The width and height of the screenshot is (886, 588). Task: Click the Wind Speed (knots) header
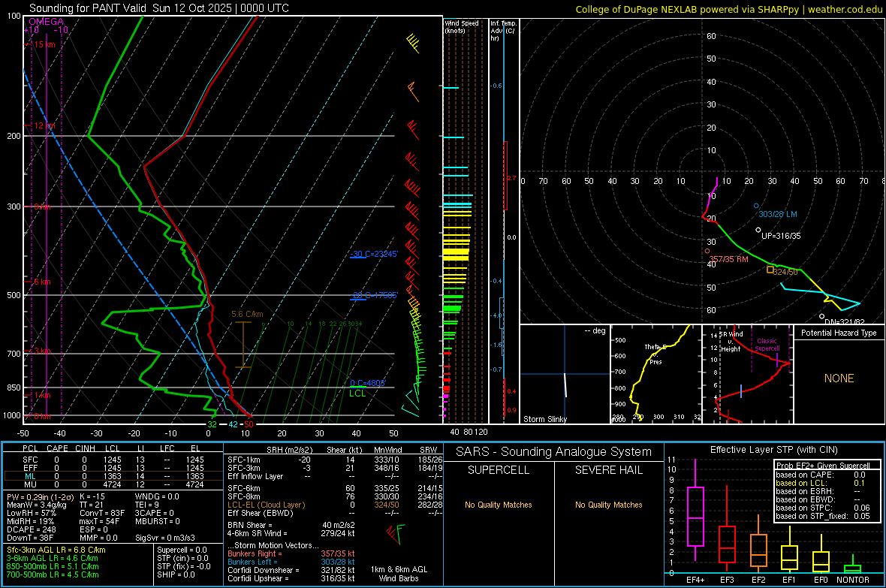[462, 26]
